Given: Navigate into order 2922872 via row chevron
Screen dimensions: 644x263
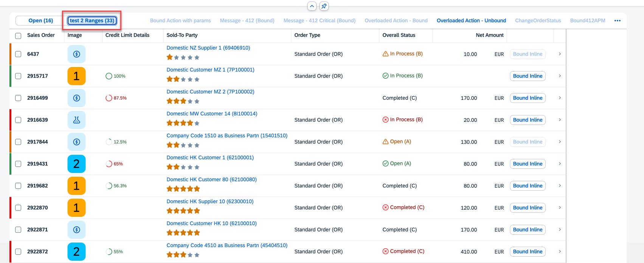Looking at the screenshot, I should (x=560, y=252).
